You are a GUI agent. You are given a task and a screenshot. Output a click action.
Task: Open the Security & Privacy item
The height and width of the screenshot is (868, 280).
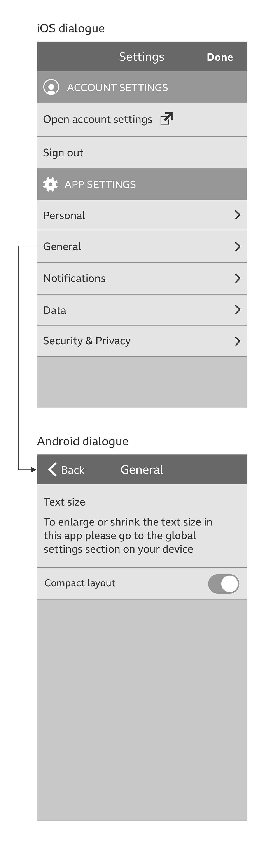[87, 341]
